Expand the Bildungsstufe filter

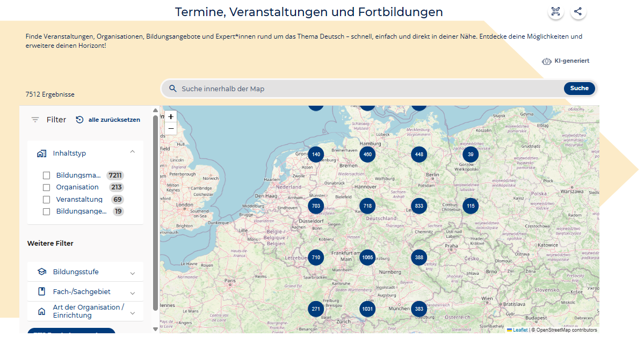tap(132, 273)
